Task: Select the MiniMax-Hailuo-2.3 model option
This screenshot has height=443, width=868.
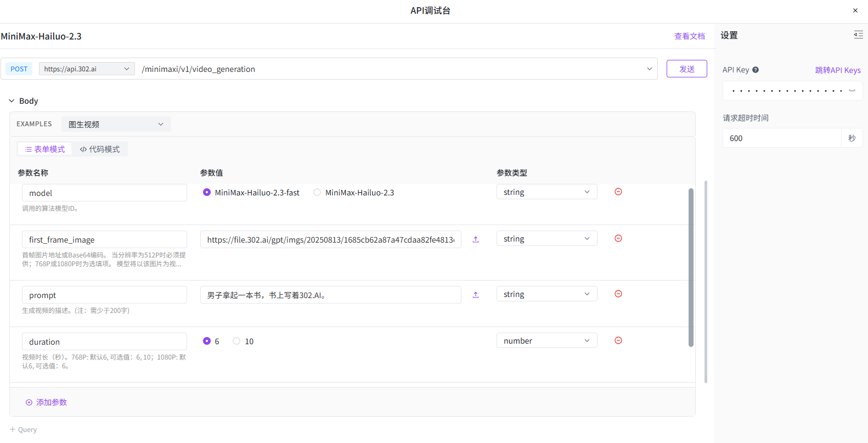Action: [317, 192]
